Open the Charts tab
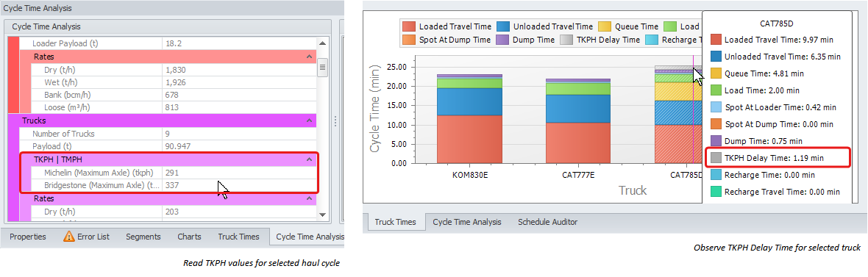 pos(189,237)
